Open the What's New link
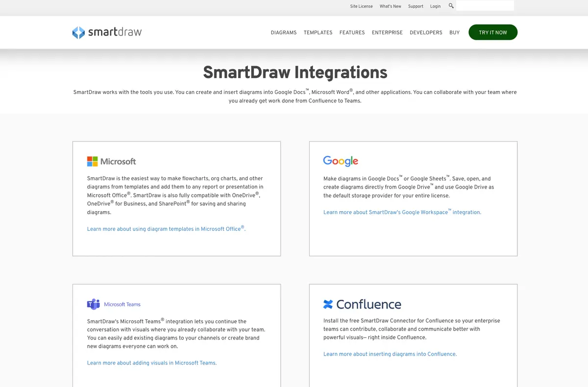The width and height of the screenshot is (588, 387). (391, 6)
